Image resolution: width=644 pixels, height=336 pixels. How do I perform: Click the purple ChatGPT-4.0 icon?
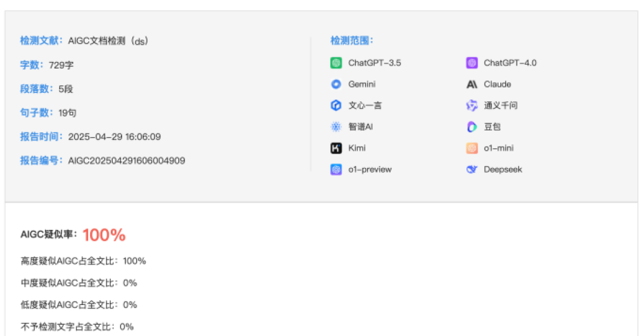(472, 63)
